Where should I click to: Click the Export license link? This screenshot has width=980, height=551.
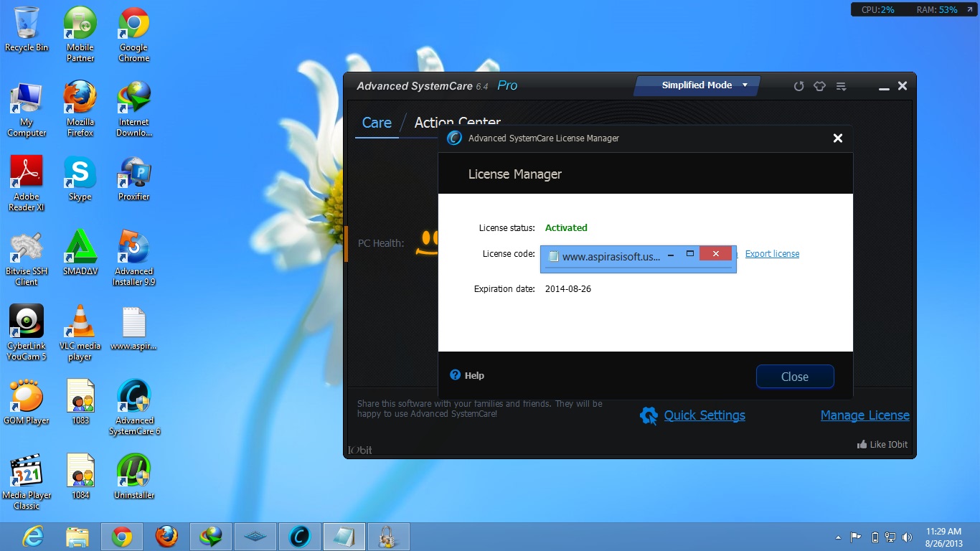click(772, 254)
